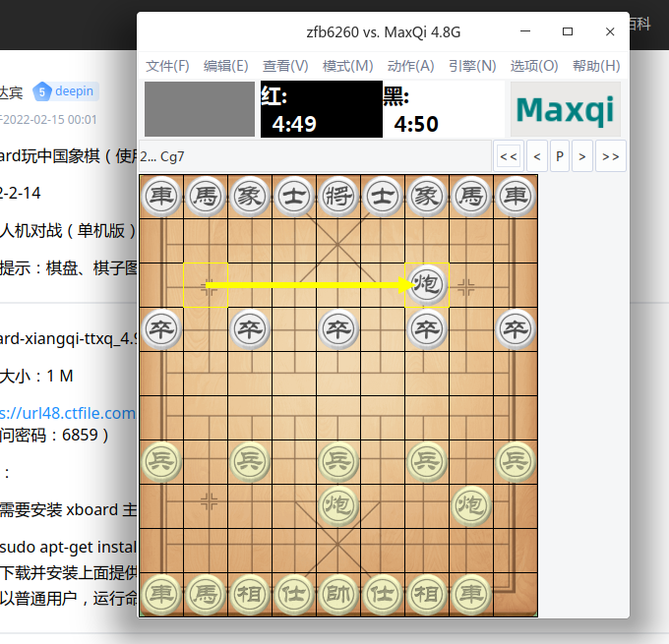This screenshot has width=669, height=644.
Task: Click the 2022-02-15 00:01 post date
Action: pyautogui.click(x=49, y=119)
